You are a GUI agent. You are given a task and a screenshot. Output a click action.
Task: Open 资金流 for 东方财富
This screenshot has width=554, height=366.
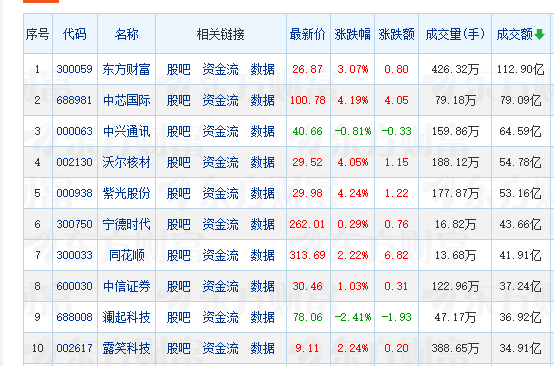220,69
